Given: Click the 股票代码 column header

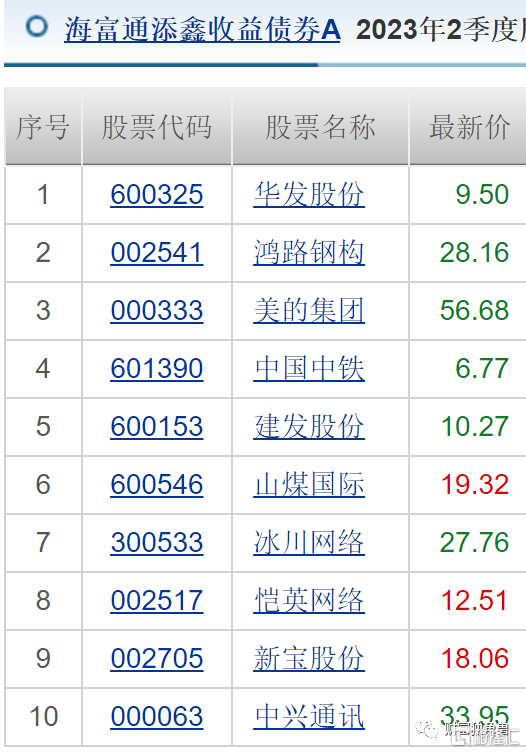Looking at the screenshot, I should pos(157,127).
